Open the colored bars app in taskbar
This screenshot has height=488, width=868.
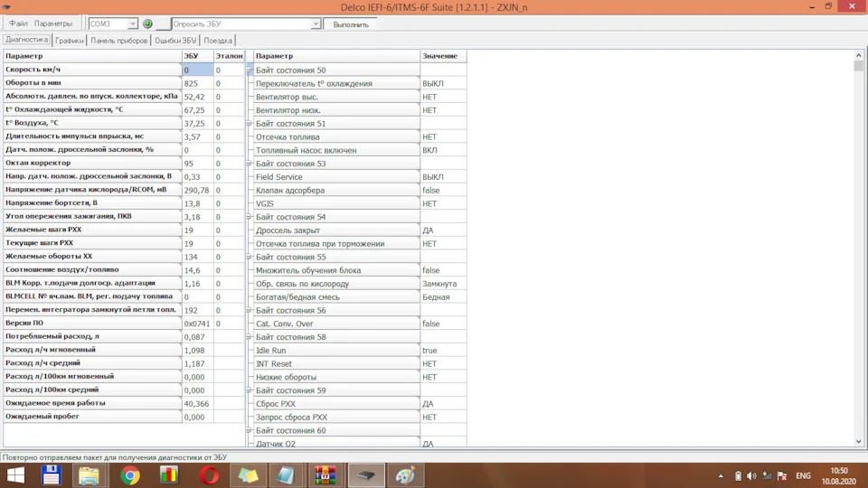pos(169,475)
